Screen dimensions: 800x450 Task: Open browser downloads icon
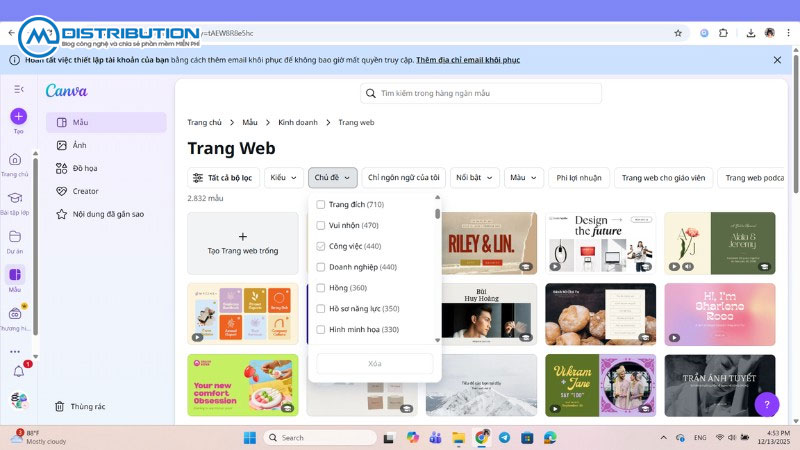[x=751, y=33]
